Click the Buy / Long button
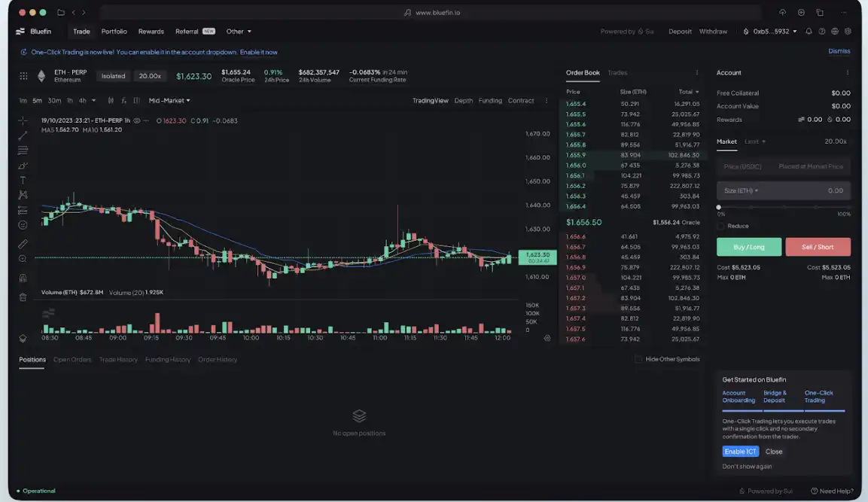 point(749,247)
